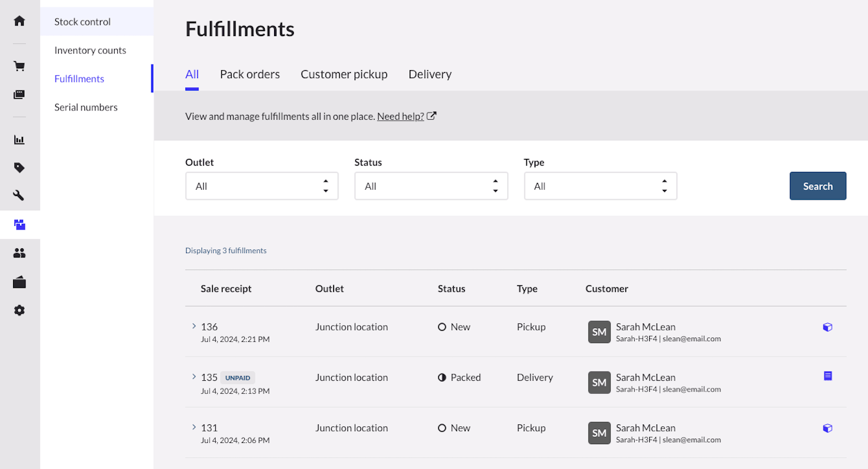The height and width of the screenshot is (469, 868).
Task: Open the Need help? link
Action: (401, 116)
